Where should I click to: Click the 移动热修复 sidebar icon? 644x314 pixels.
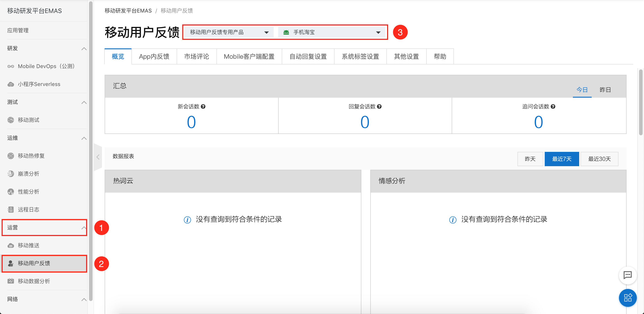tap(11, 156)
